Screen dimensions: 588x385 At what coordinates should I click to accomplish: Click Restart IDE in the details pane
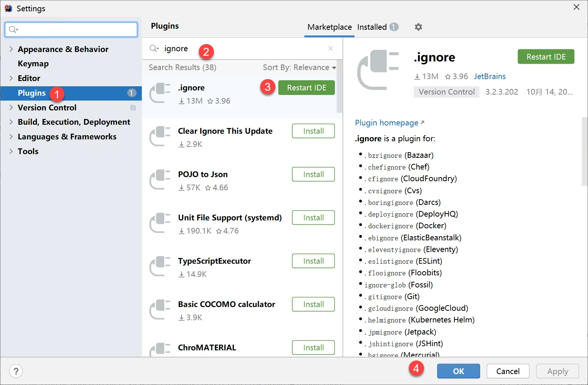546,57
